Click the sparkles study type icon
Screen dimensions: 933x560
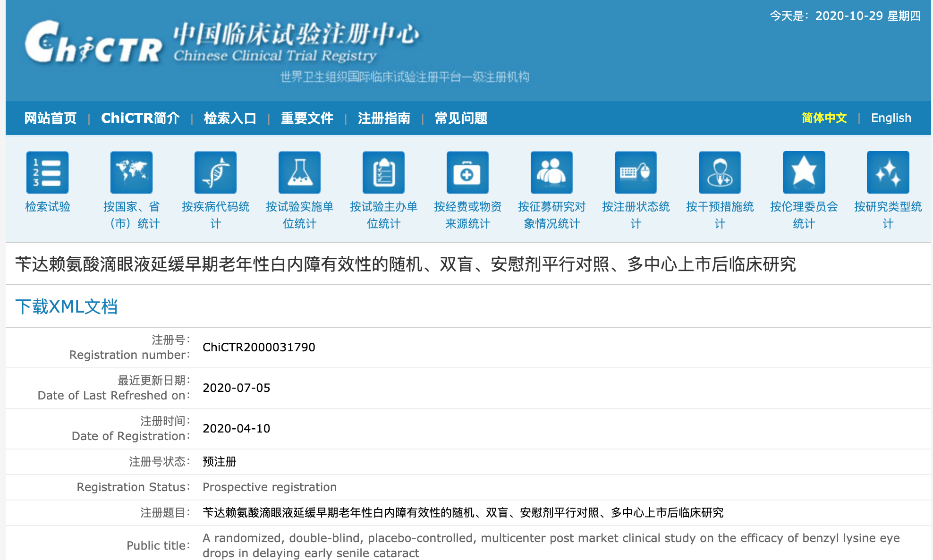[x=888, y=172]
